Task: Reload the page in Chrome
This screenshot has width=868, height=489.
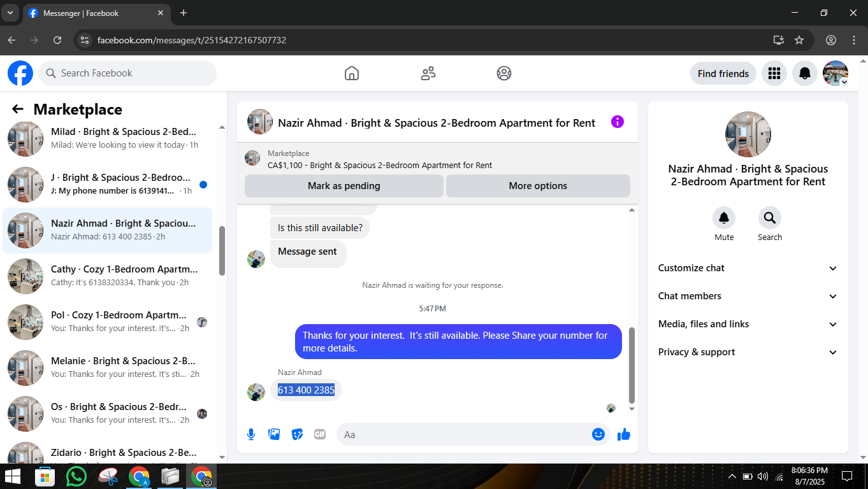Action: point(57,40)
